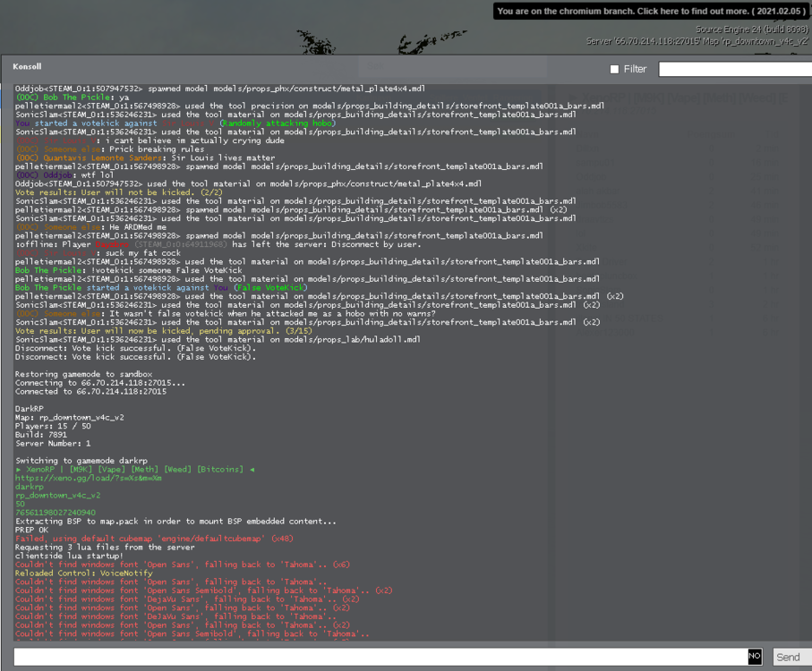Click the red 'Failed, using default cubemap' error
Screen dimensions: 812x671
pyautogui.click(x=153, y=539)
